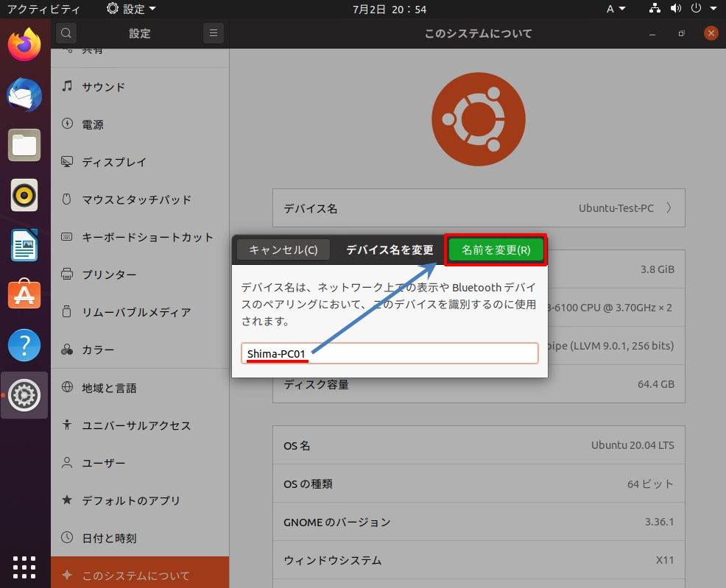Open キーボードショートカット settings
Image resolution: width=726 pixels, height=588 pixels.
140,237
